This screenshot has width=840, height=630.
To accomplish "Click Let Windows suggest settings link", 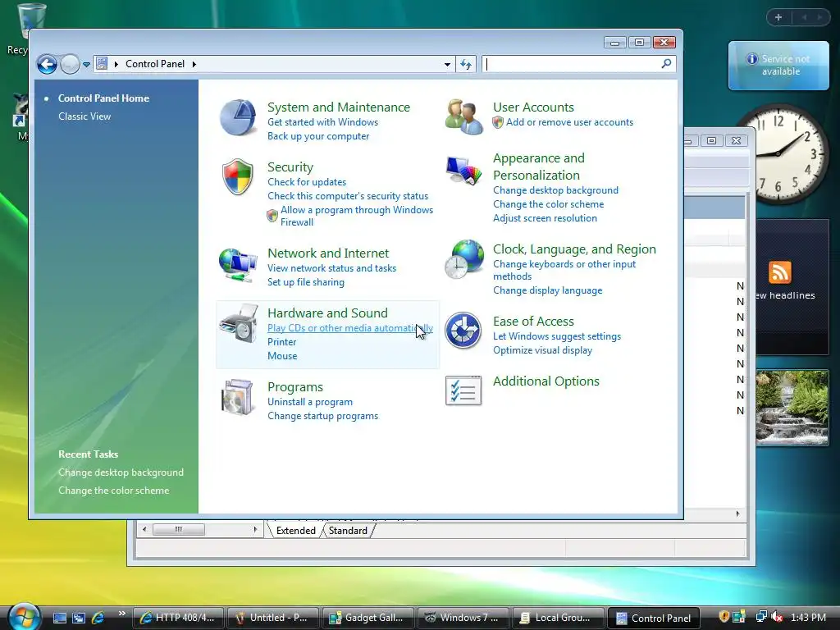I will tap(557, 336).
